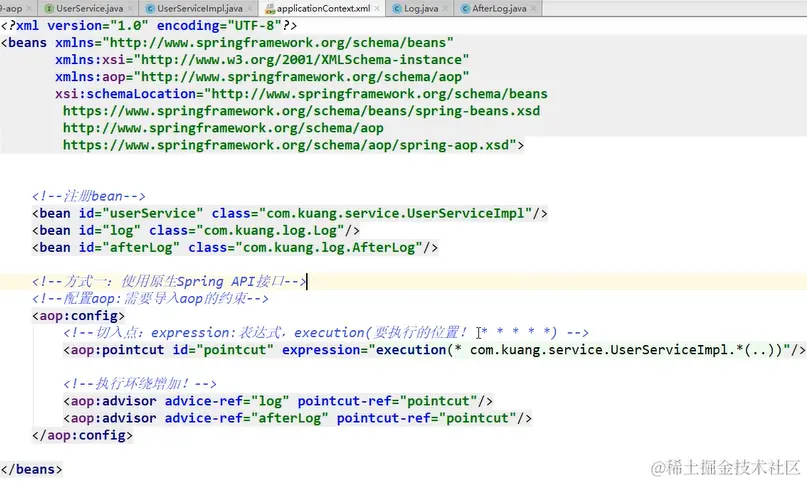Click the xsi:schemaLocation attribute line

click(301, 94)
